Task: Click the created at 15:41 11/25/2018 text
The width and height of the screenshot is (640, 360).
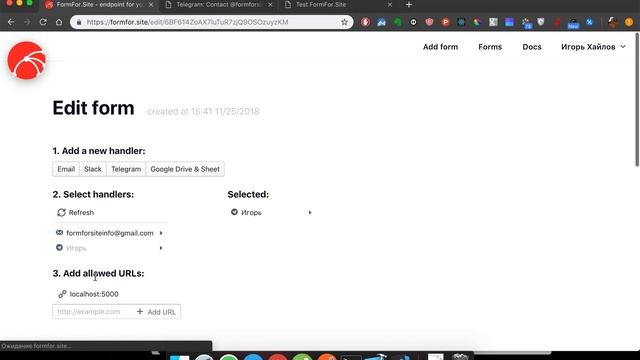Action: [203, 111]
